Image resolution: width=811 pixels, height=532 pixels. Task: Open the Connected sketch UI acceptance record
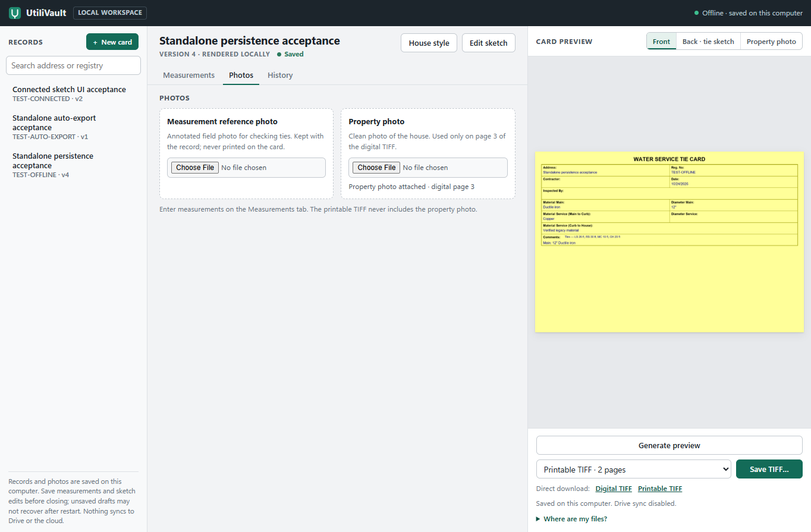click(73, 93)
